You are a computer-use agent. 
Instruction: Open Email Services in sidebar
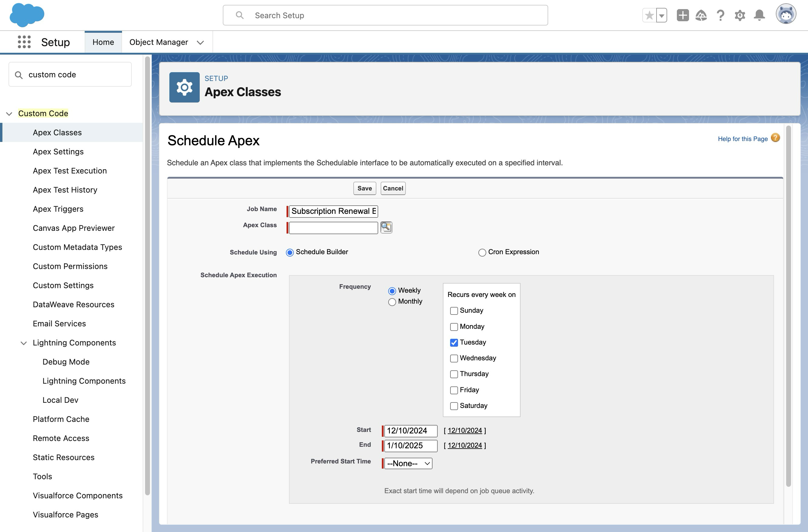(x=59, y=324)
